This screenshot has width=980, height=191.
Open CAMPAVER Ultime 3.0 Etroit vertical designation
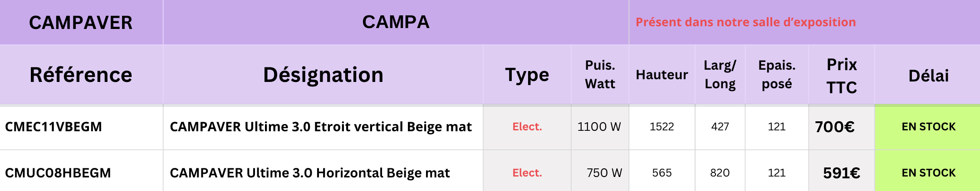(x=321, y=127)
